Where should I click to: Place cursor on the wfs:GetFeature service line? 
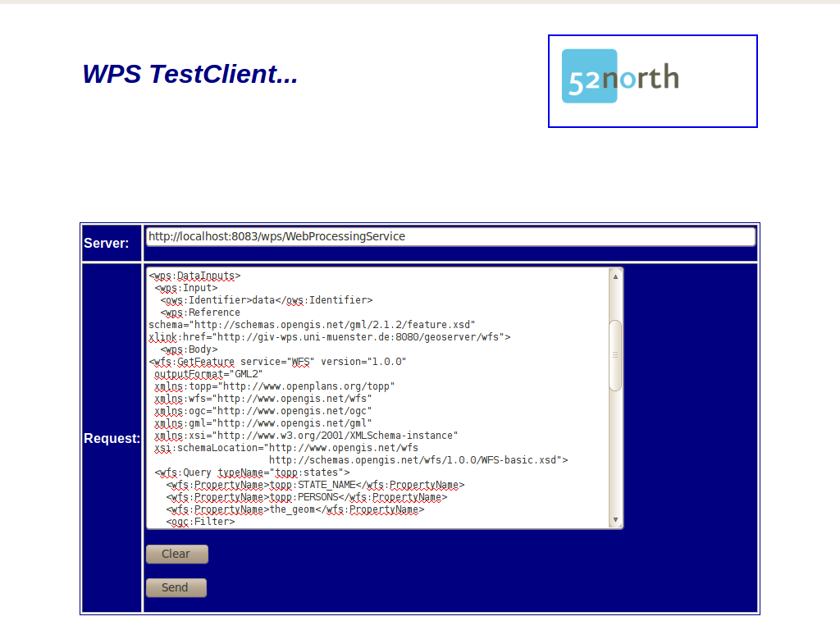pyautogui.click(x=277, y=362)
